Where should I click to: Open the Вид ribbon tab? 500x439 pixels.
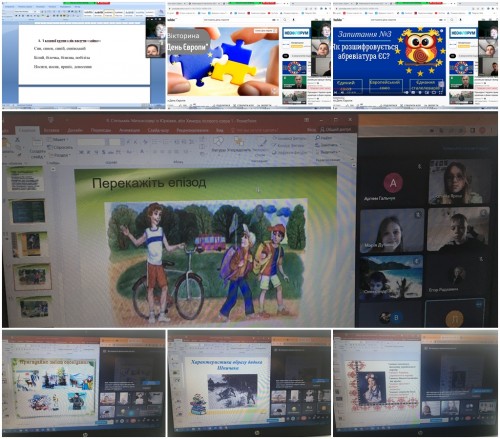point(220,130)
